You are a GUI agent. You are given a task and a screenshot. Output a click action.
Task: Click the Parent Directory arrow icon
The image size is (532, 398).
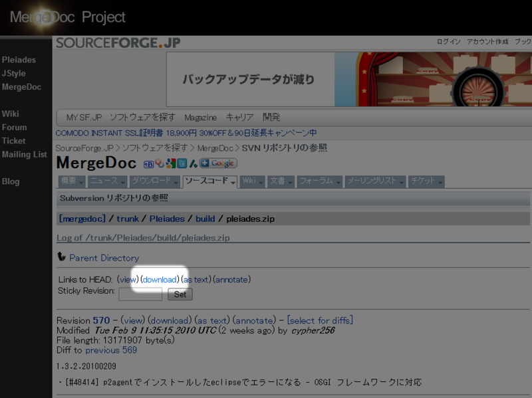61,256
